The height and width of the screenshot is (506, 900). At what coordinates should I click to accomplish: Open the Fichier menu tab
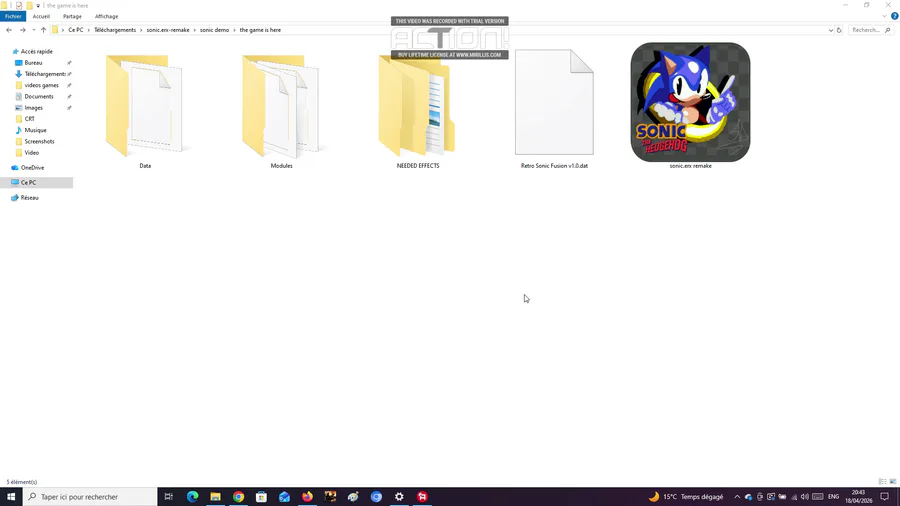click(x=13, y=17)
